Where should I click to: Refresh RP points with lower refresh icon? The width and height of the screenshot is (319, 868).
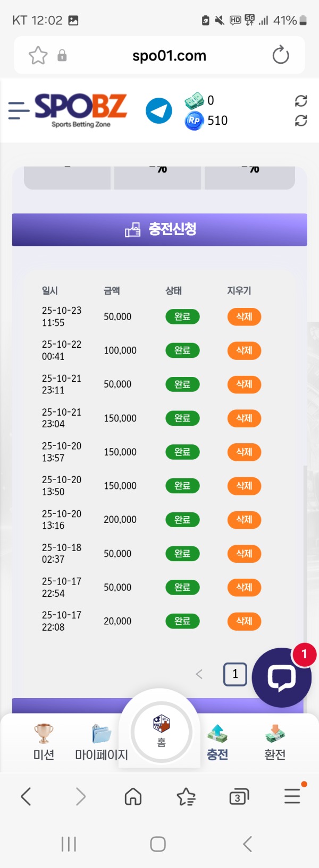[301, 121]
